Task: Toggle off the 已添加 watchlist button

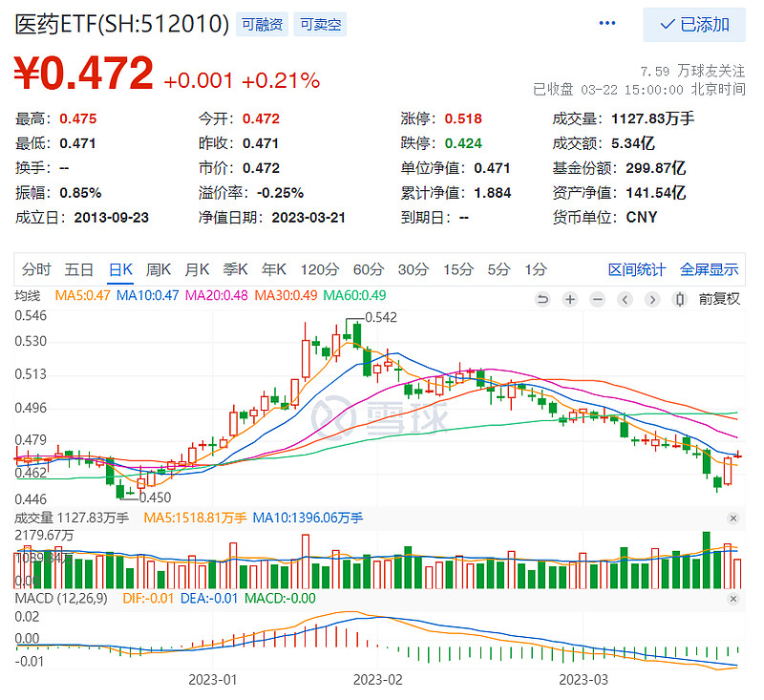Action: (x=696, y=24)
